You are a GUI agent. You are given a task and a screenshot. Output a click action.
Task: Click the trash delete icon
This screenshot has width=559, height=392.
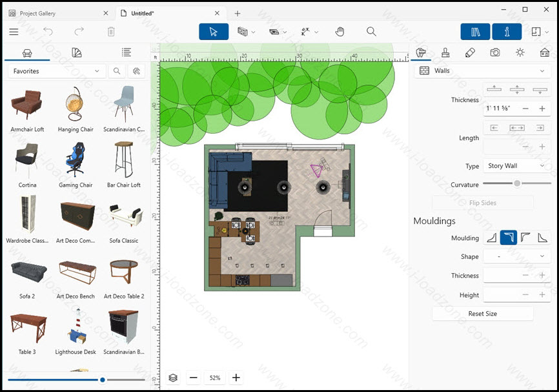click(x=111, y=32)
